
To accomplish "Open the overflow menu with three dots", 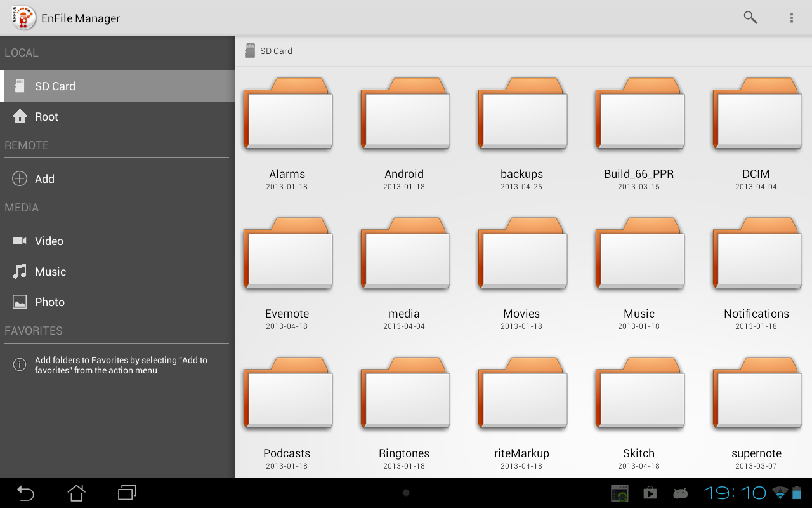I will [x=791, y=18].
